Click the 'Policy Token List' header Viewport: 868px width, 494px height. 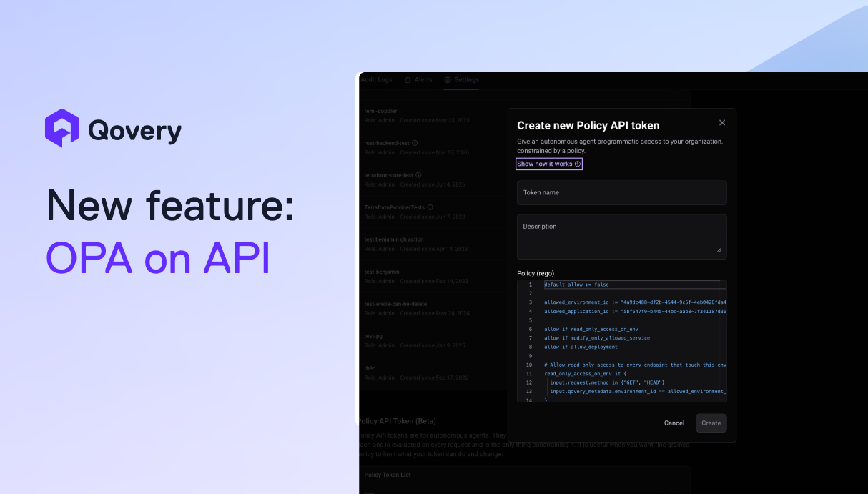(388, 475)
